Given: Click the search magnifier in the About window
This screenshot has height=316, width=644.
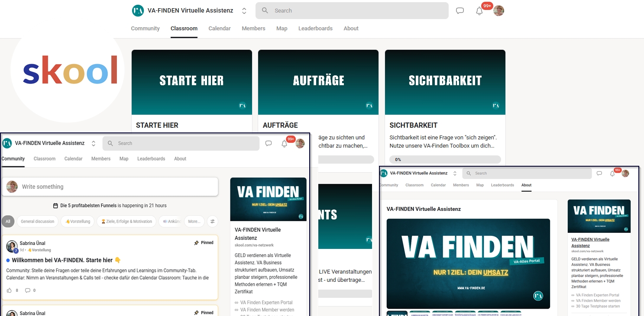Looking at the screenshot, I should [469, 173].
